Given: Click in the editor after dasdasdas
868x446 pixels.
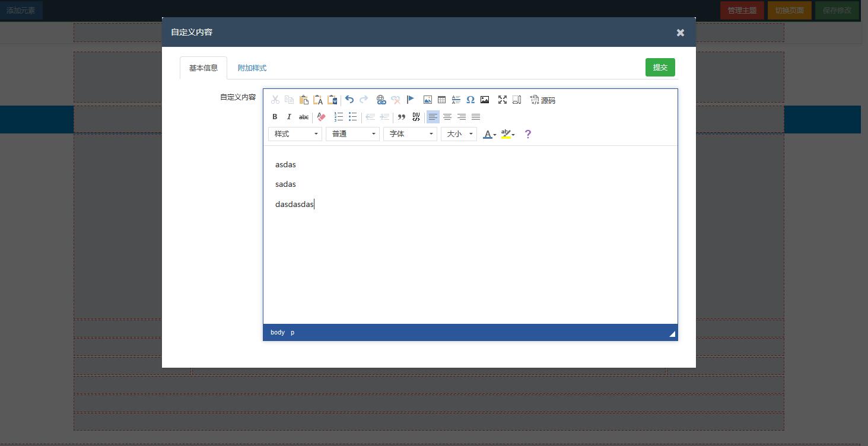Looking at the screenshot, I should [315, 204].
